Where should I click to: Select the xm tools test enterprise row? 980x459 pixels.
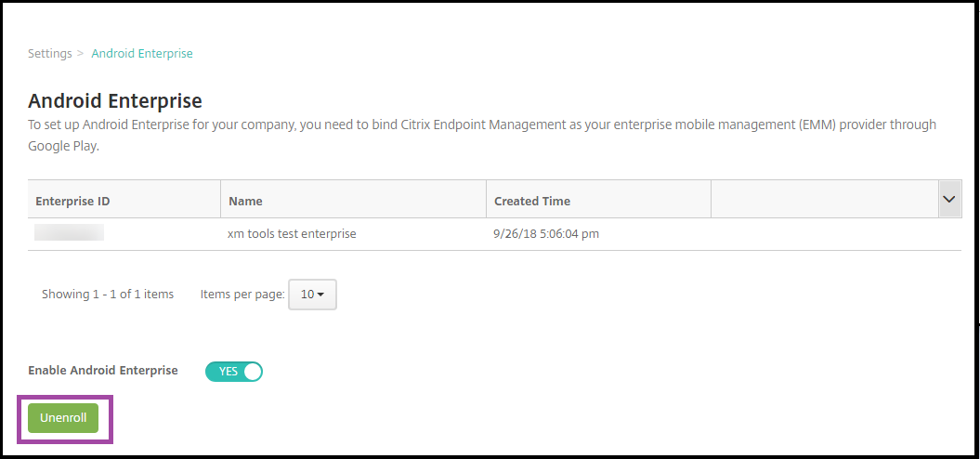tap(292, 234)
